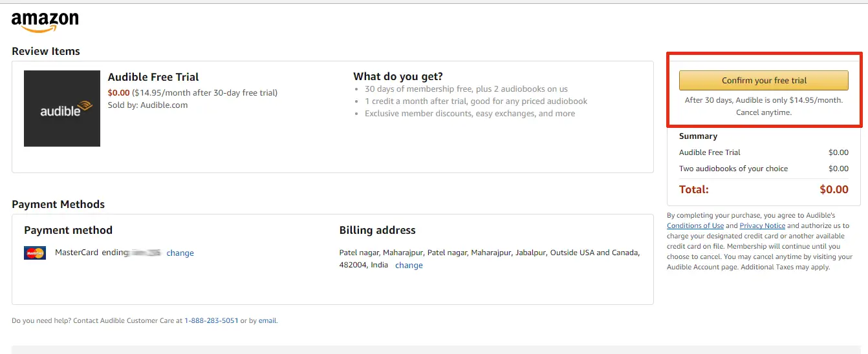Click the Audible Free Trial title
Screen dimensions: 868x354
click(x=153, y=77)
